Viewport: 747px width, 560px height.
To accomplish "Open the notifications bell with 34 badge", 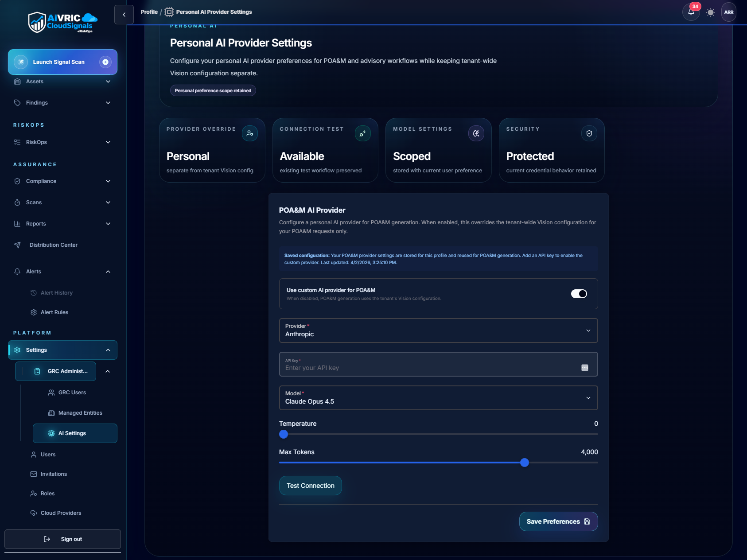I will tap(691, 12).
